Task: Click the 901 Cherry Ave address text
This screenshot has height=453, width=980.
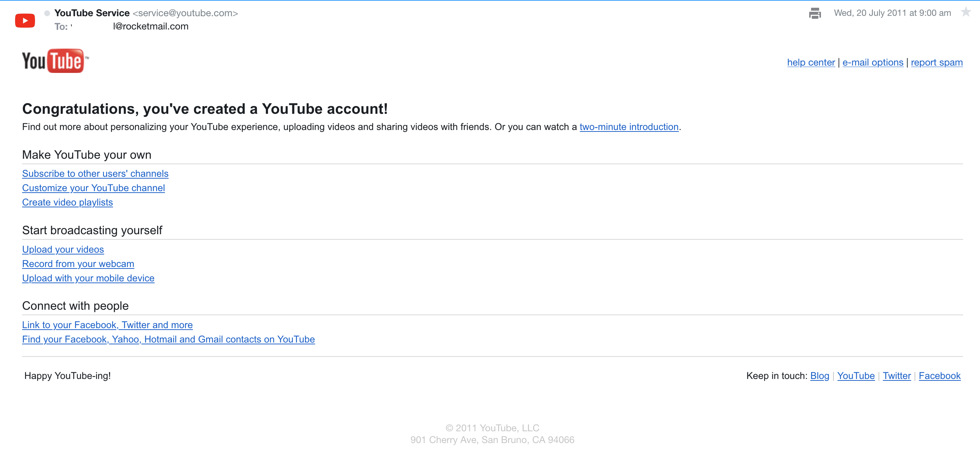Action: [492, 440]
